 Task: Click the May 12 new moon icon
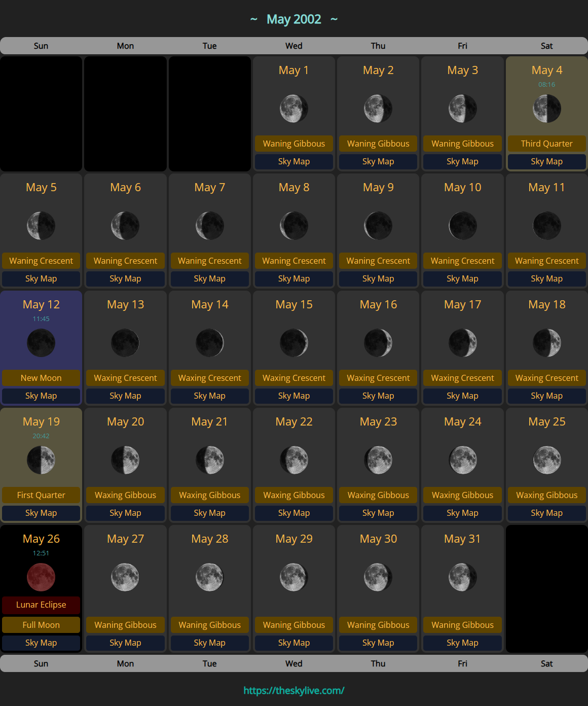tap(41, 343)
